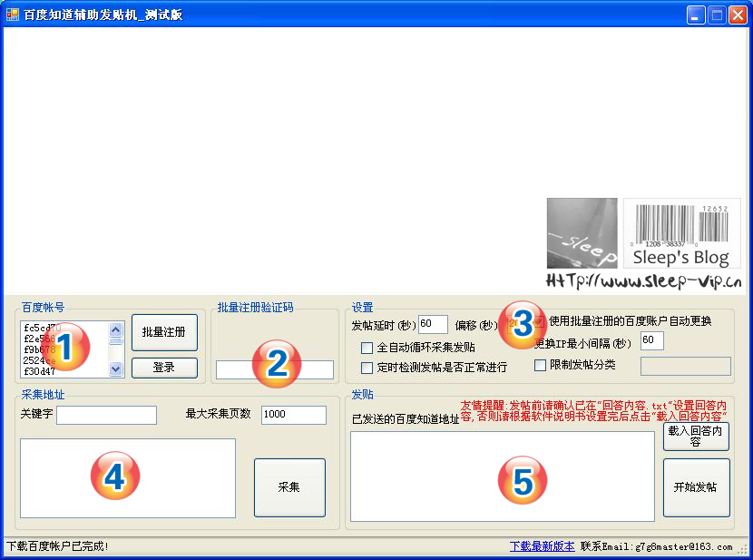Click the 下载百度帐户已完成! status text
The width and height of the screenshot is (753, 560).
pos(57,546)
